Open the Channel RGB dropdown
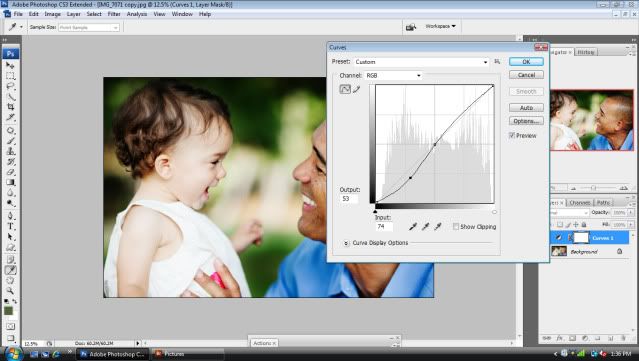Image resolution: width=639 pixels, height=361 pixels. [393, 75]
